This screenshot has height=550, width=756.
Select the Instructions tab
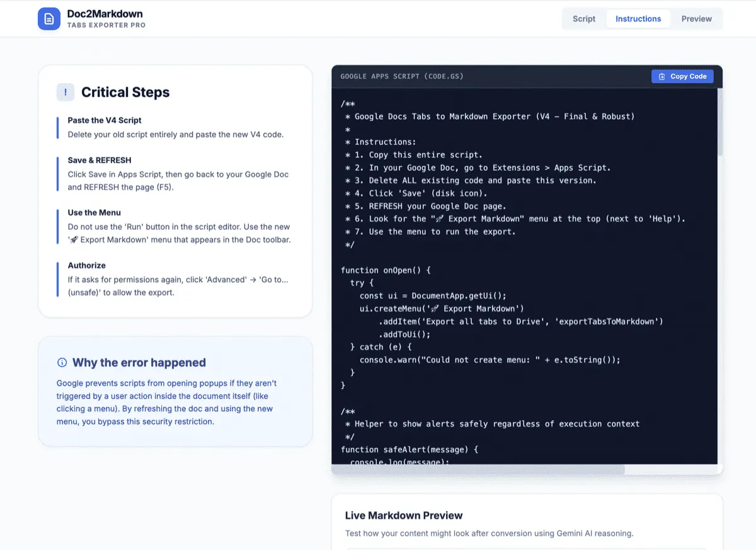click(x=638, y=19)
